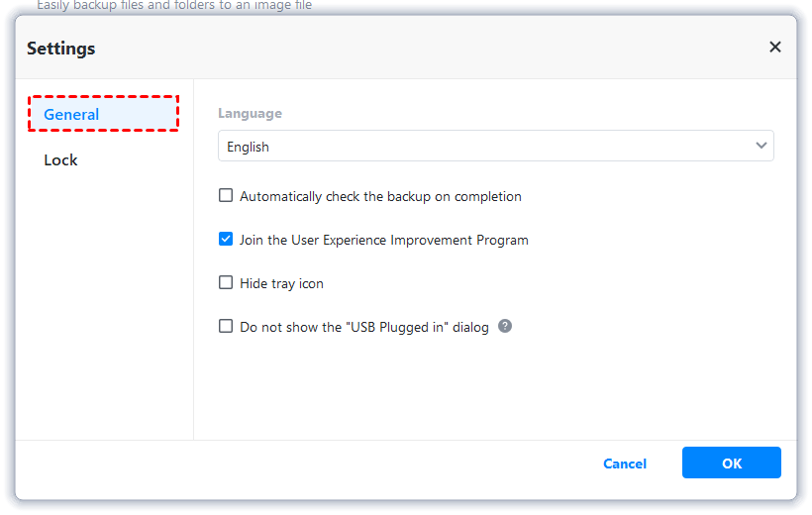This screenshot has height=515, width=812.
Task: Open the Language dropdown box
Action: tap(495, 147)
